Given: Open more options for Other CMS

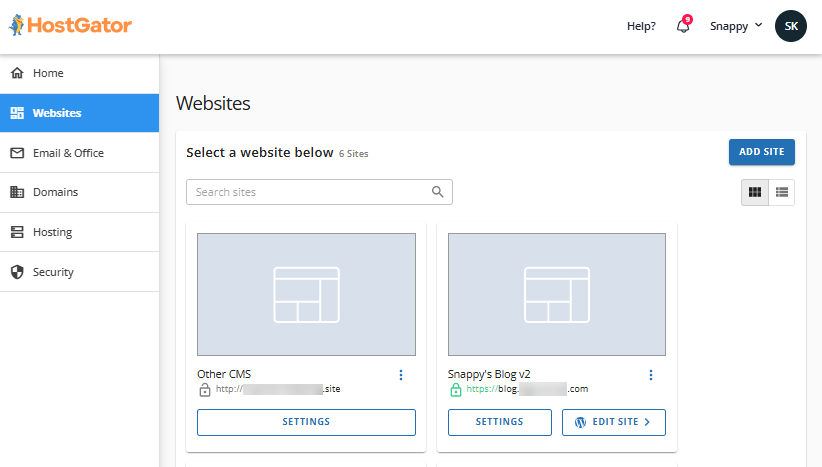Looking at the screenshot, I should click(x=401, y=375).
